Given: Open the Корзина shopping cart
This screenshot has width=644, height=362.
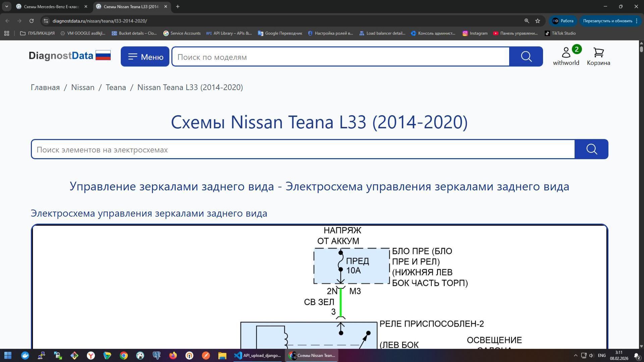Looking at the screenshot, I should pyautogui.click(x=598, y=55).
